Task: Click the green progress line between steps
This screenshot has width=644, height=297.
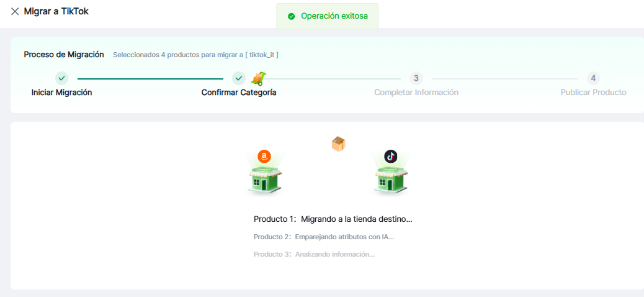Action: (150, 79)
